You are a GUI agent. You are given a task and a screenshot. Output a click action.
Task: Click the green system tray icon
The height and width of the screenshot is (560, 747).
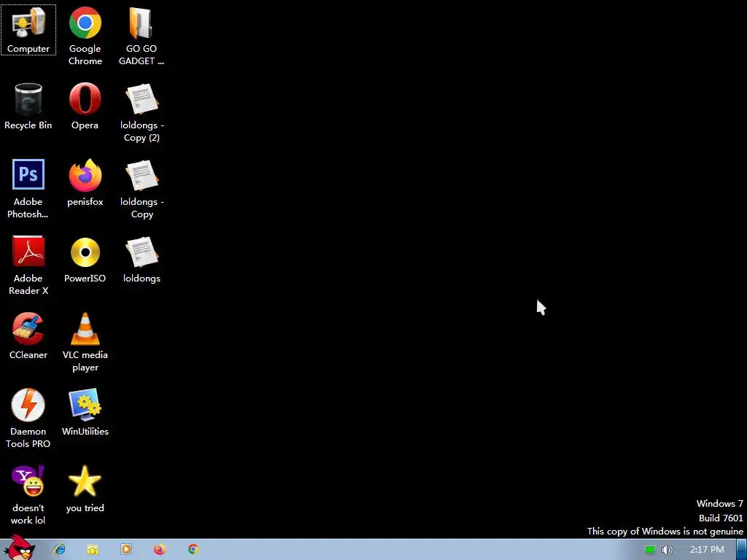650,550
